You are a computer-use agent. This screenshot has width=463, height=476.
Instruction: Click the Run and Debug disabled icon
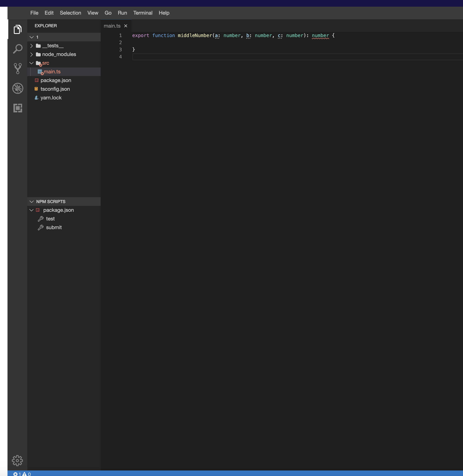[17, 88]
